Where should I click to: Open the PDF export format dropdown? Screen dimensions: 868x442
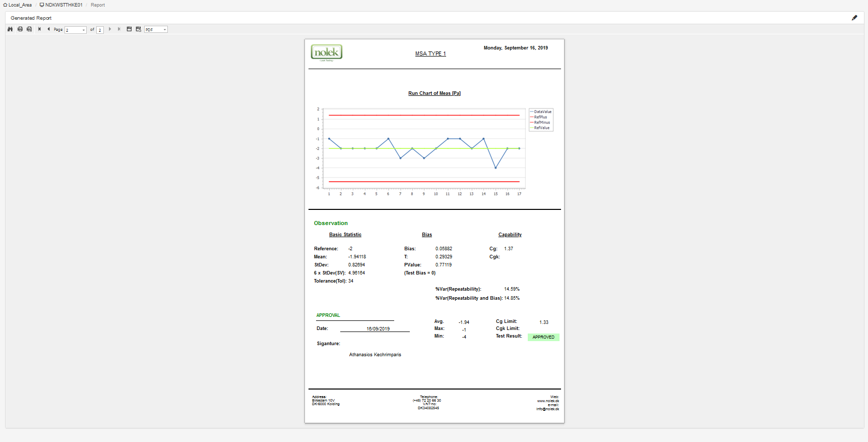(x=156, y=29)
